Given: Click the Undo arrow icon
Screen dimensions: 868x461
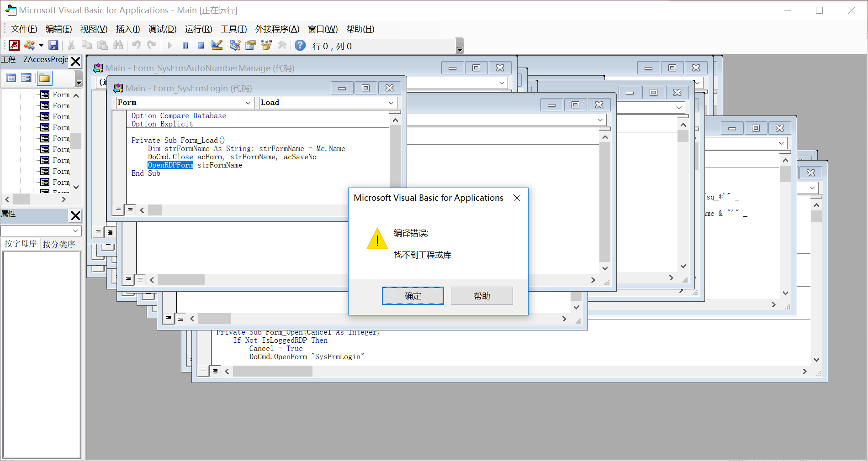Looking at the screenshot, I should (136, 45).
